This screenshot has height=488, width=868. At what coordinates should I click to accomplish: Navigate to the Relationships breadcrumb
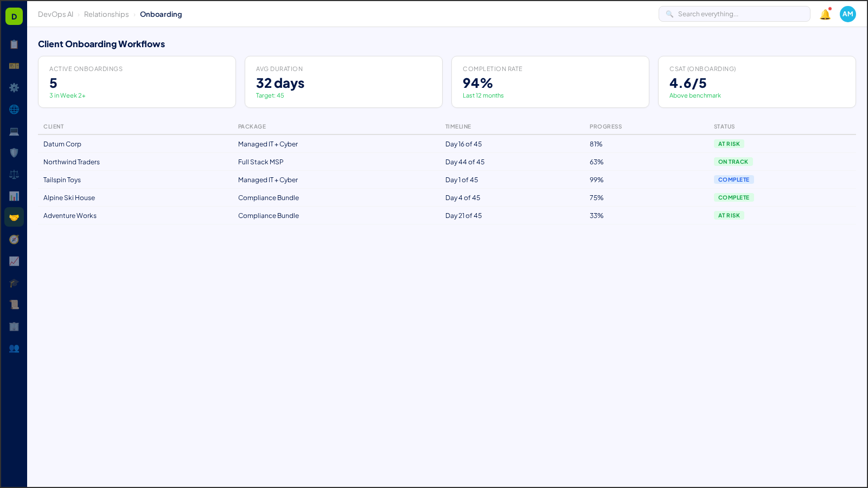tap(106, 14)
